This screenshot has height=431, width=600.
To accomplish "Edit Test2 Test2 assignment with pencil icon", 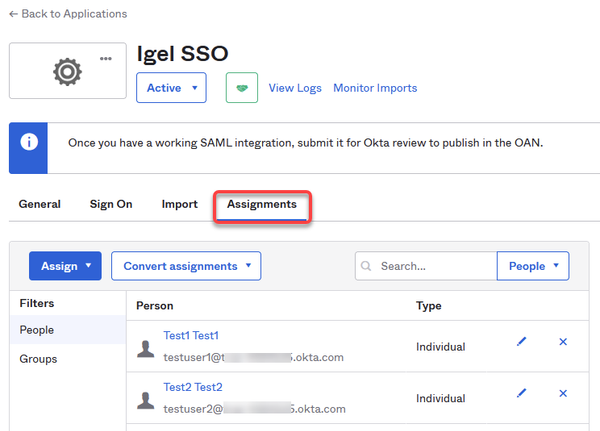I will [x=521, y=393].
